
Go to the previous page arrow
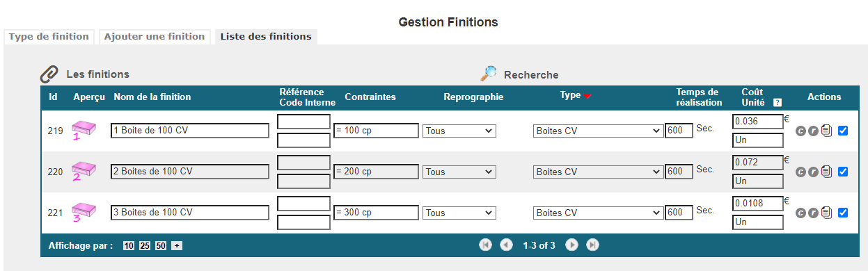pyautogui.click(x=506, y=245)
